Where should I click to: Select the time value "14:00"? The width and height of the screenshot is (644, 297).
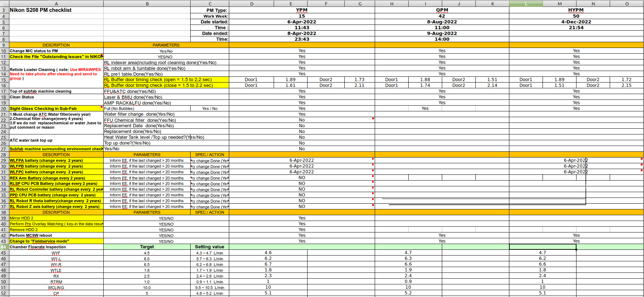tap(442, 39)
